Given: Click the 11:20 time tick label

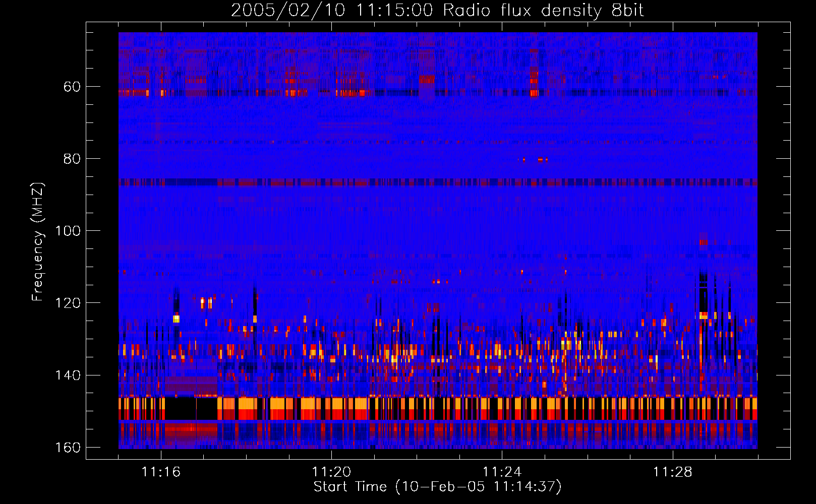Looking at the screenshot, I should click(x=331, y=472).
